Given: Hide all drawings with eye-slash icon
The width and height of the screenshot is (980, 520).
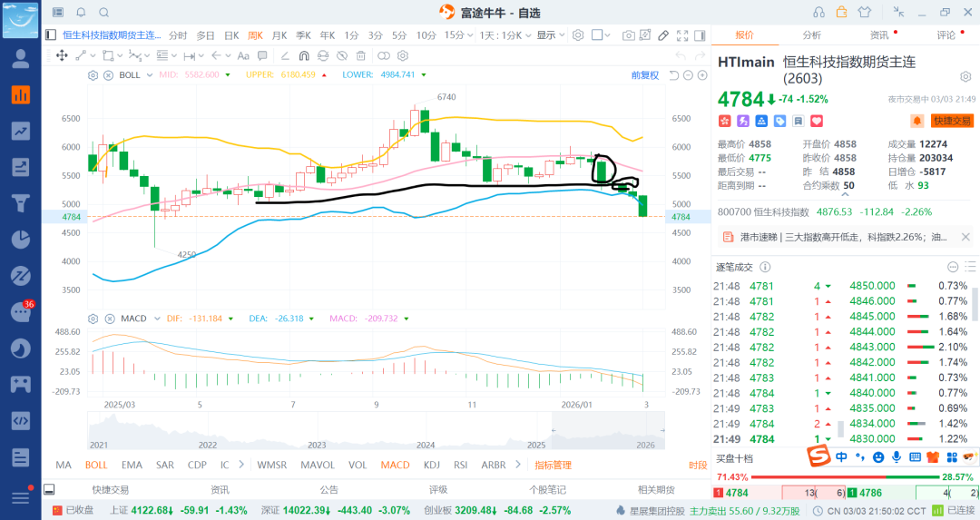Looking at the screenshot, I should click(341, 55).
